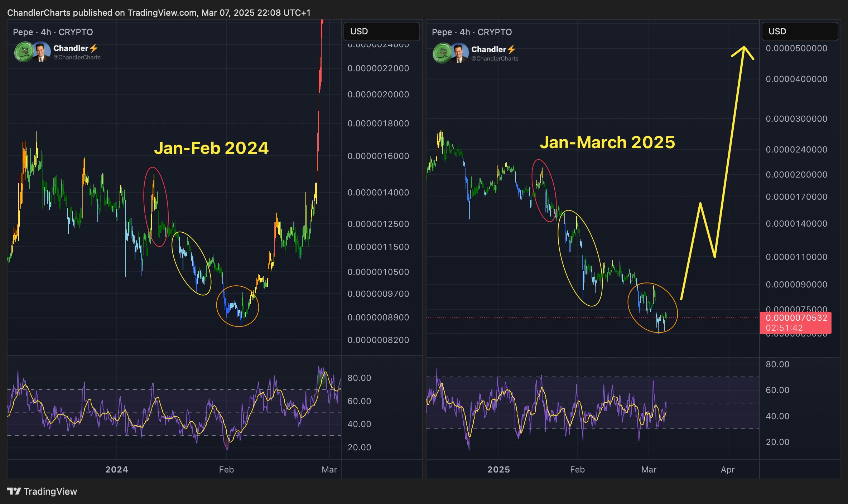Click the @ChandlerCharts handle on left chart
The height and width of the screenshot is (504, 848).
coord(77,57)
